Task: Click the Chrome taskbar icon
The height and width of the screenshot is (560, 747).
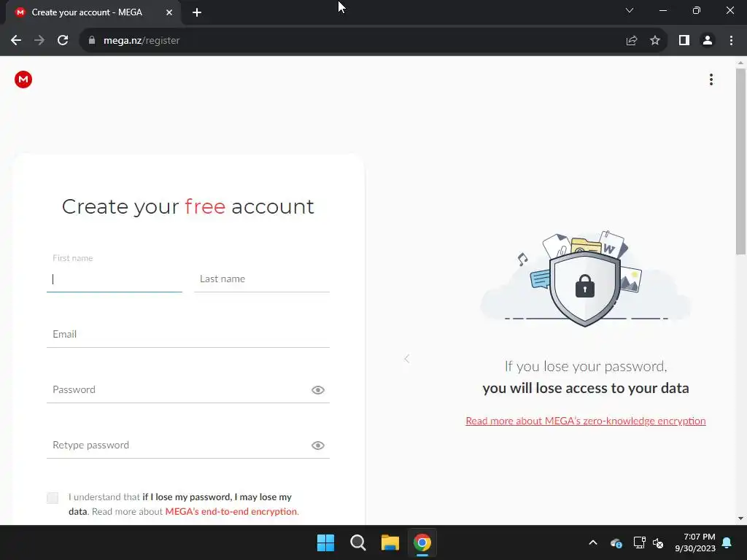Action: click(422, 542)
